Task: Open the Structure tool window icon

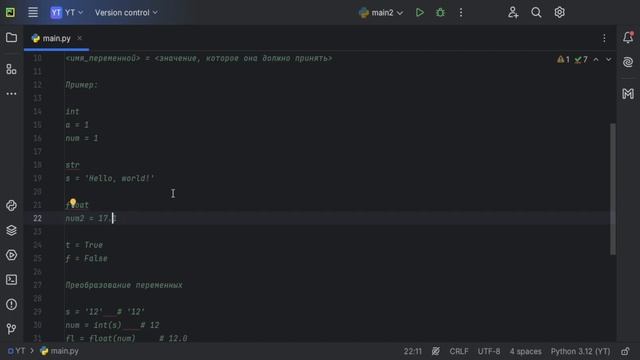Action: [11, 69]
